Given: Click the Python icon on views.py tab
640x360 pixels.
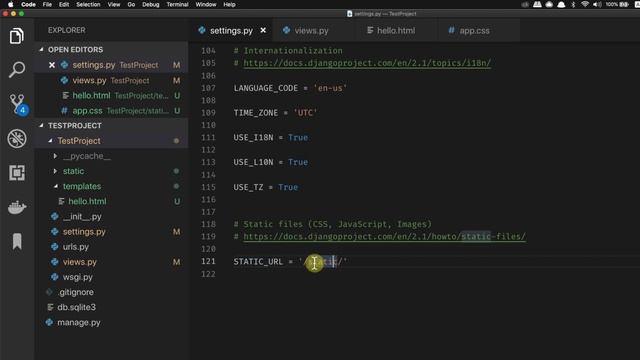Looking at the screenshot, I should (286, 30).
